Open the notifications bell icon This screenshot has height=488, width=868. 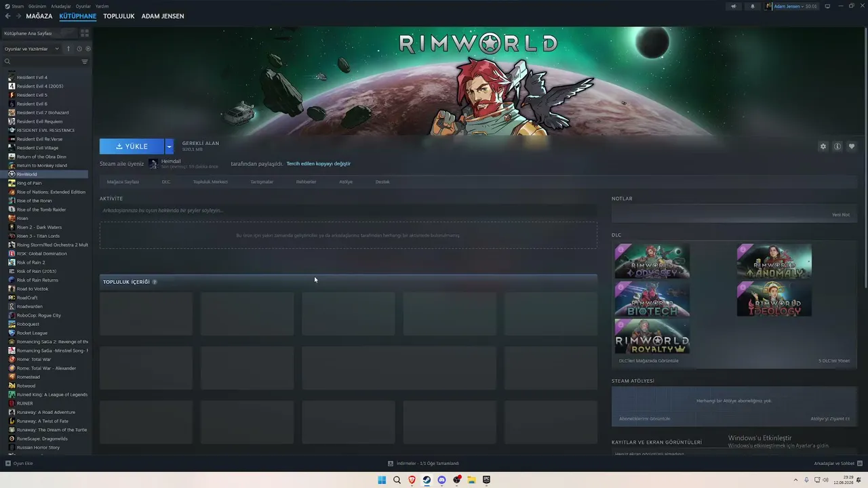752,6
